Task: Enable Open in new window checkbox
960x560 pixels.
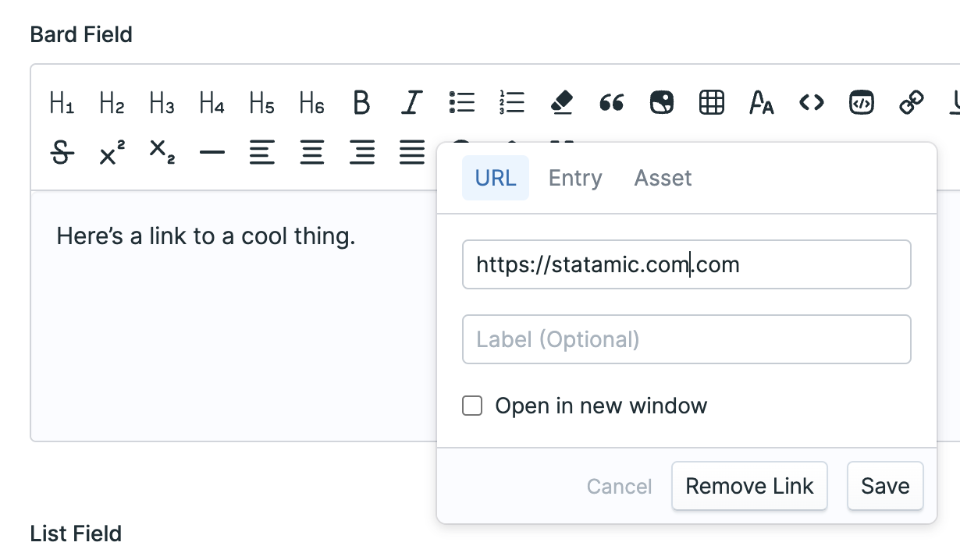Action: click(472, 406)
